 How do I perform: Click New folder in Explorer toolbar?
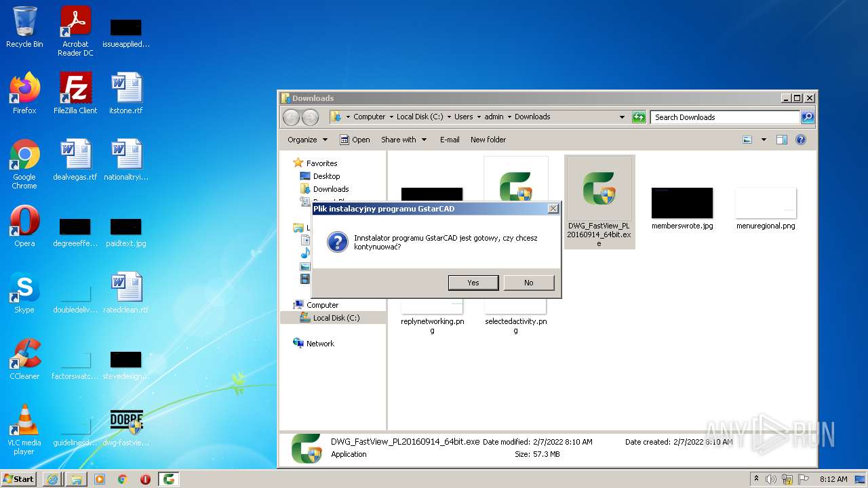(x=488, y=140)
